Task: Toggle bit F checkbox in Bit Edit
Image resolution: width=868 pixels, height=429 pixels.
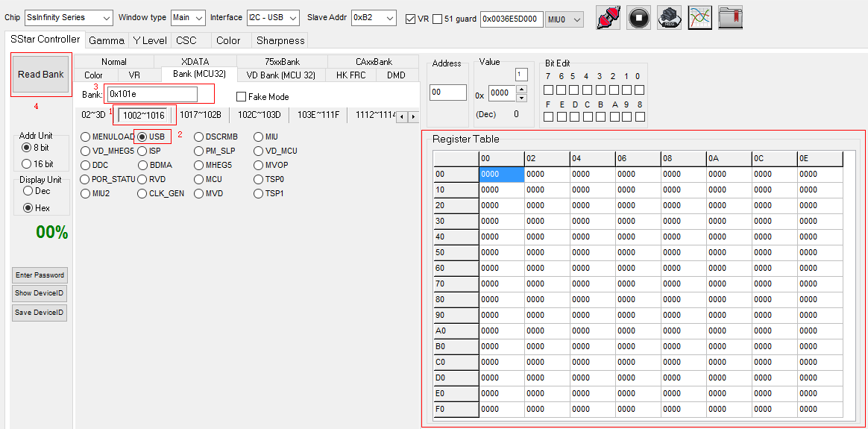Action: 548,117
